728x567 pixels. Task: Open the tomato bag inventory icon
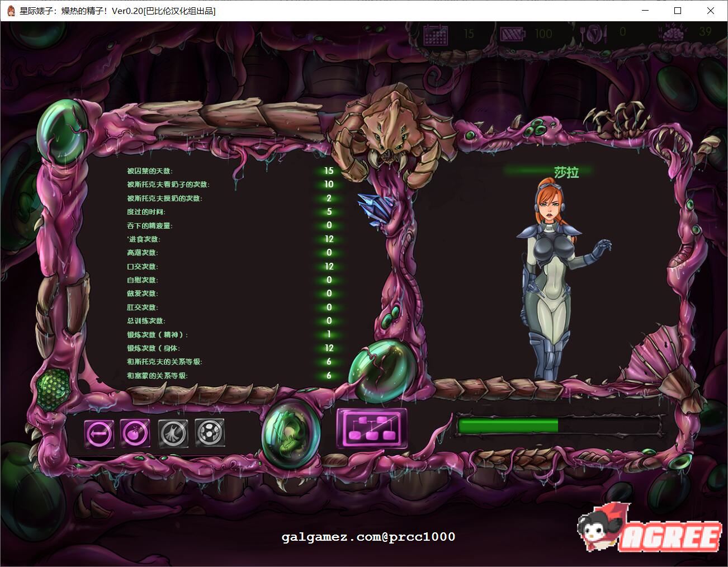point(135,433)
